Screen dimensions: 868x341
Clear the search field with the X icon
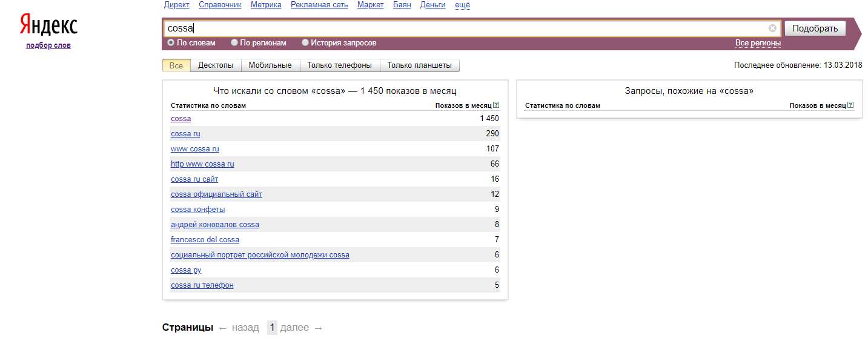pyautogui.click(x=772, y=28)
